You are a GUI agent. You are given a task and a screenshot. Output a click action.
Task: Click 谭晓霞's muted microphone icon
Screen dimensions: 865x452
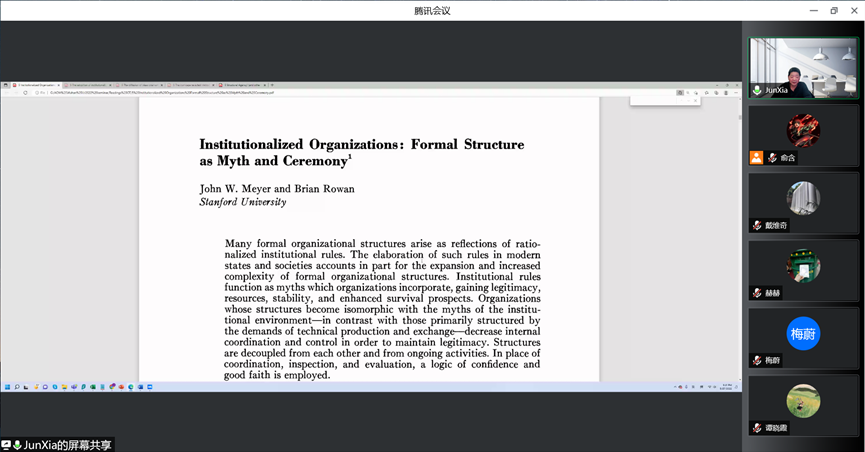point(757,428)
